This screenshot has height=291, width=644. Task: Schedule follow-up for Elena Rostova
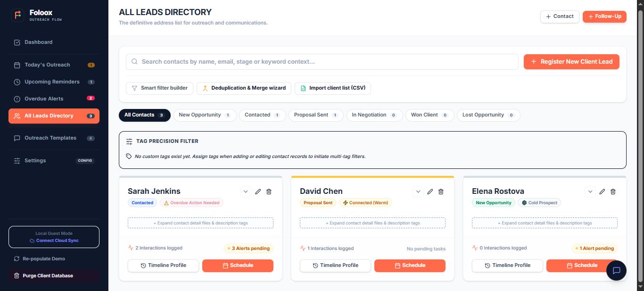[x=582, y=266]
